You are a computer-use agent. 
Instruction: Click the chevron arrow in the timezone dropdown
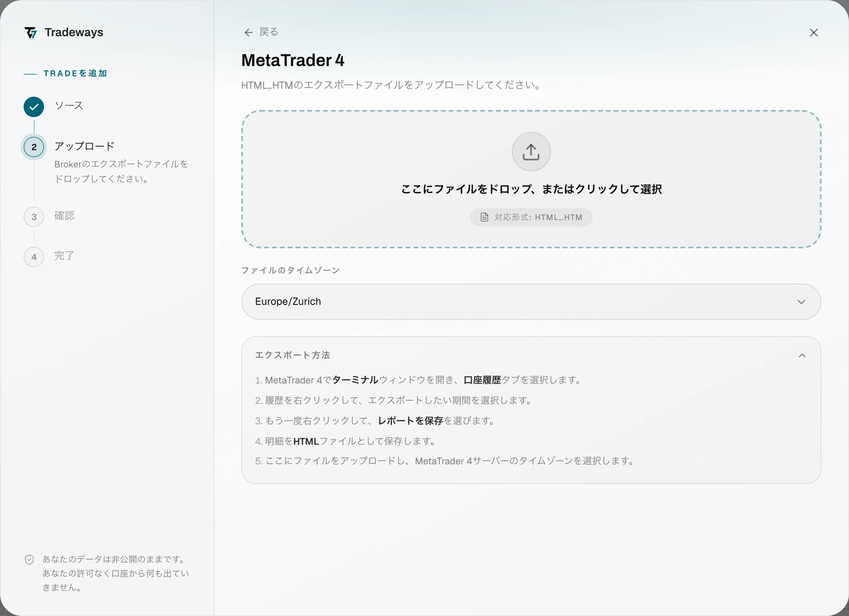[x=801, y=302]
